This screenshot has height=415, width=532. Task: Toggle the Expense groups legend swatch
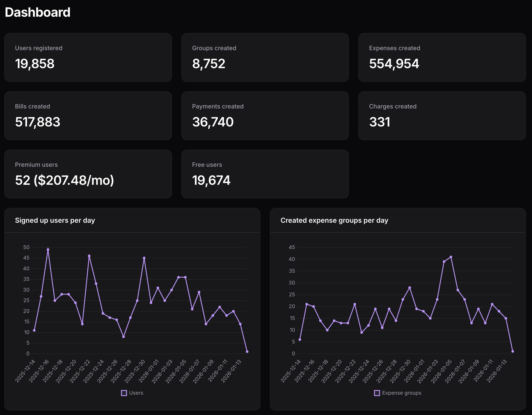pyautogui.click(x=377, y=393)
